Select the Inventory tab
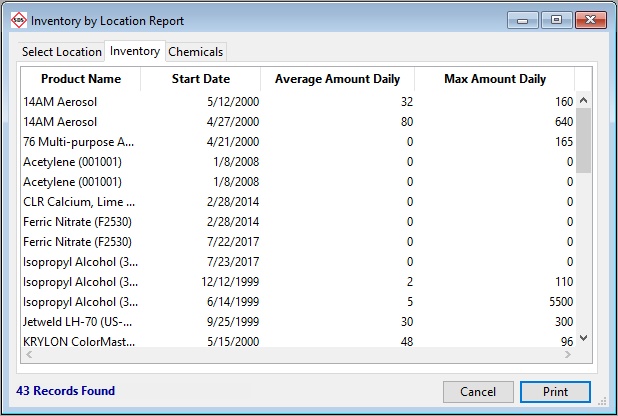This screenshot has width=618, height=416. point(135,51)
